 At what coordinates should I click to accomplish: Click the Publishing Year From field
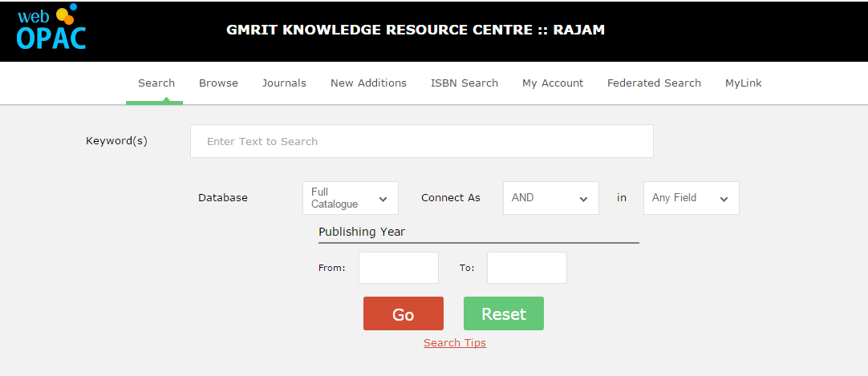coord(399,268)
